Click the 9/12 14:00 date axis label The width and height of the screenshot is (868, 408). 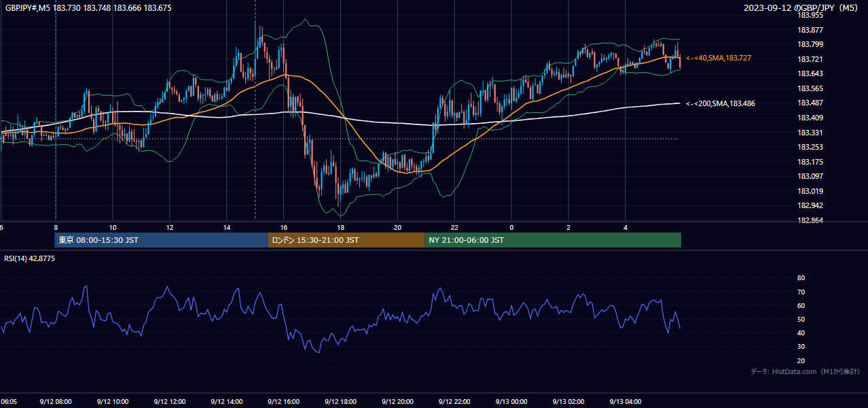227,402
